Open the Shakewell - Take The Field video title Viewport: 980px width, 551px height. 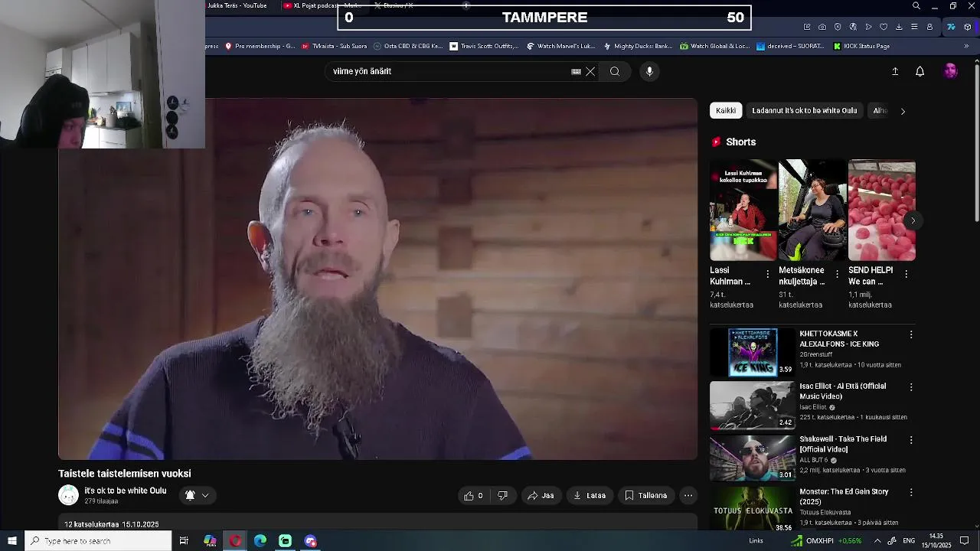tap(843, 444)
